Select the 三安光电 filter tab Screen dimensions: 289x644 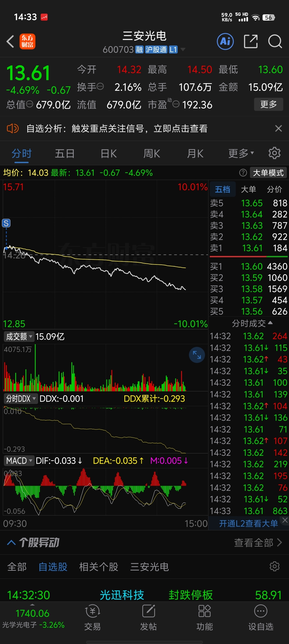(x=149, y=567)
